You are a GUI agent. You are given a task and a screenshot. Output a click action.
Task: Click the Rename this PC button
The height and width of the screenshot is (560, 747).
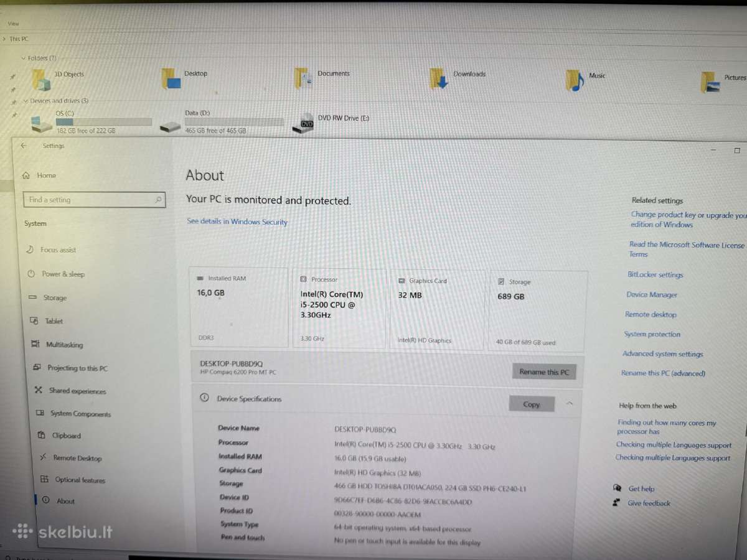tap(544, 372)
